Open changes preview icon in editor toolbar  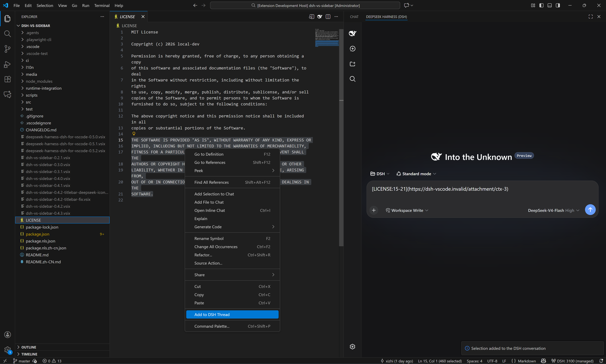coord(311,17)
